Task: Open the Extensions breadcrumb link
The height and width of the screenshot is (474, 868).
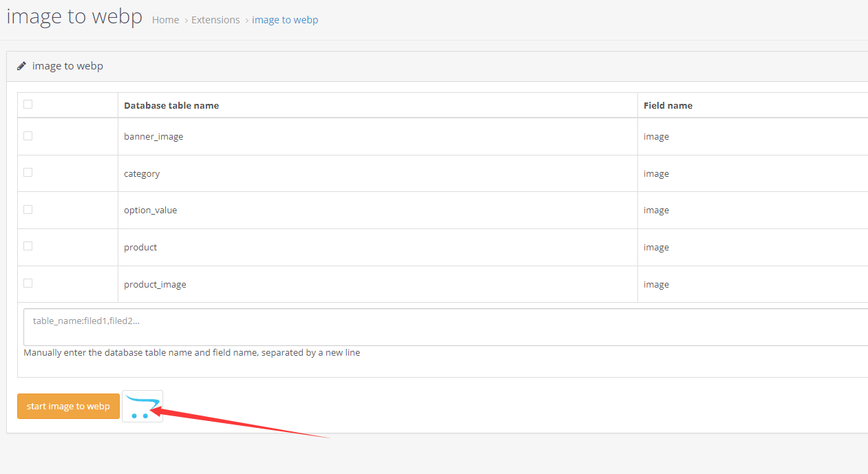Action: pyautogui.click(x=215, y=19)
